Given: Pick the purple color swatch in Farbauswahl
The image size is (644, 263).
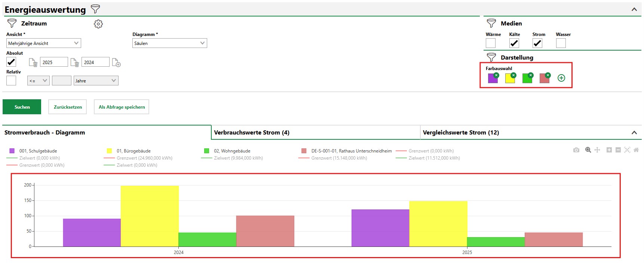Looking at the screenshot, I should (493, 78).
